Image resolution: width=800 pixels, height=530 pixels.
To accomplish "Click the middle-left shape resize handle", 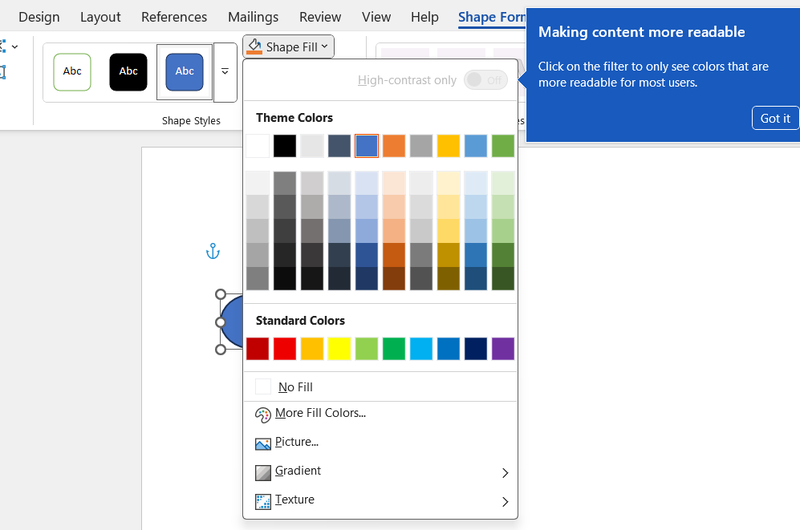I will coord(220,322).
